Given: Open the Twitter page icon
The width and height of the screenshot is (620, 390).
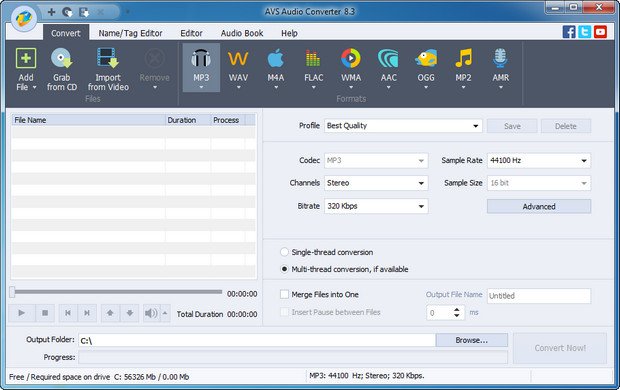Looking at the screenshot, I should [584, 32].
